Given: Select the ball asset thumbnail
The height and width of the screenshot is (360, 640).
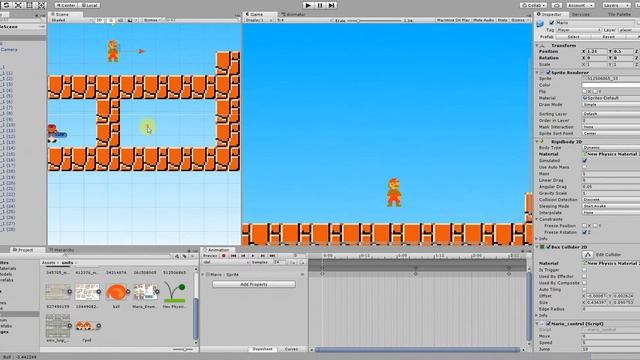Looking at the screenshot, I should click(x=116, y=292).
